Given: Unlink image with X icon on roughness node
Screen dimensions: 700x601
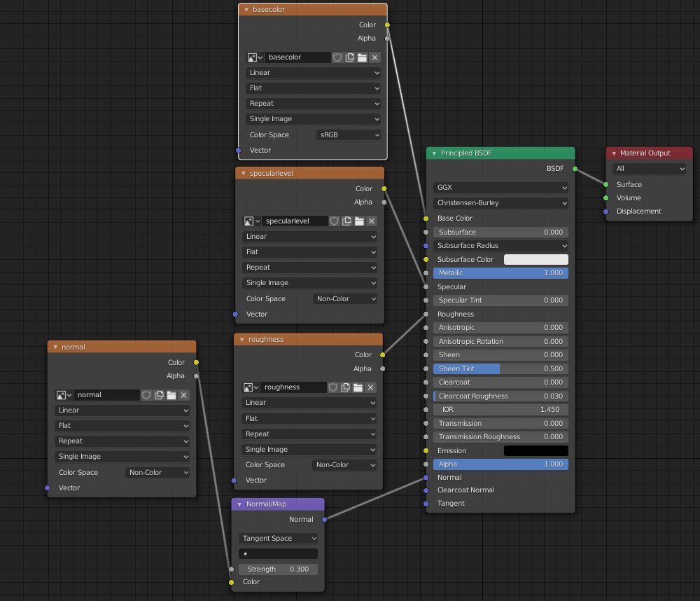Looking at the screenshot, I should point(371,387).
